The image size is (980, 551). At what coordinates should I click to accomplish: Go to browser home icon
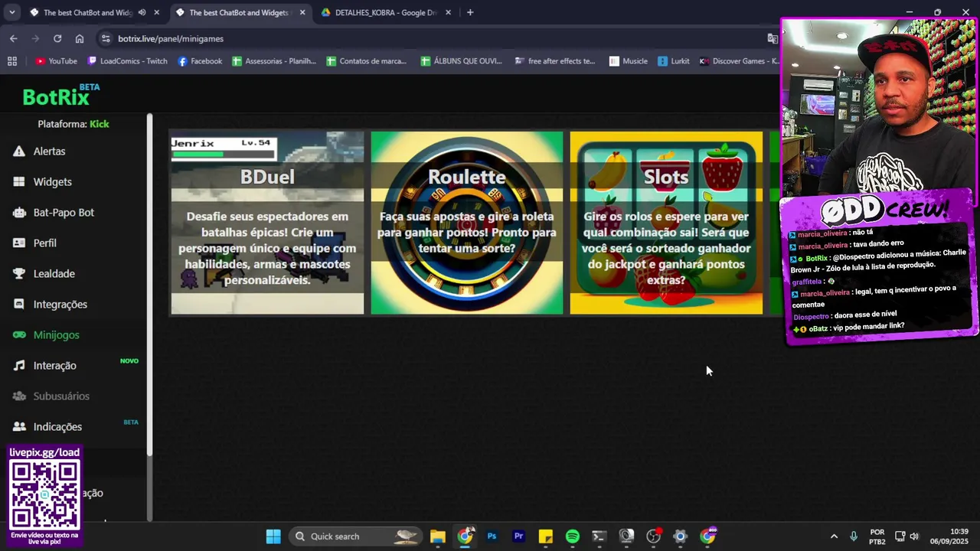[x=80, y=38]
